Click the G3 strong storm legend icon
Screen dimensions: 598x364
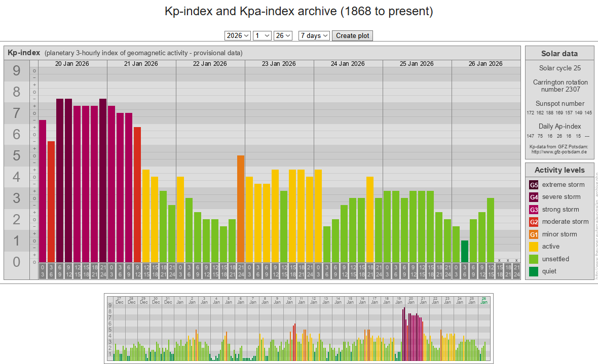pos(534,210)
